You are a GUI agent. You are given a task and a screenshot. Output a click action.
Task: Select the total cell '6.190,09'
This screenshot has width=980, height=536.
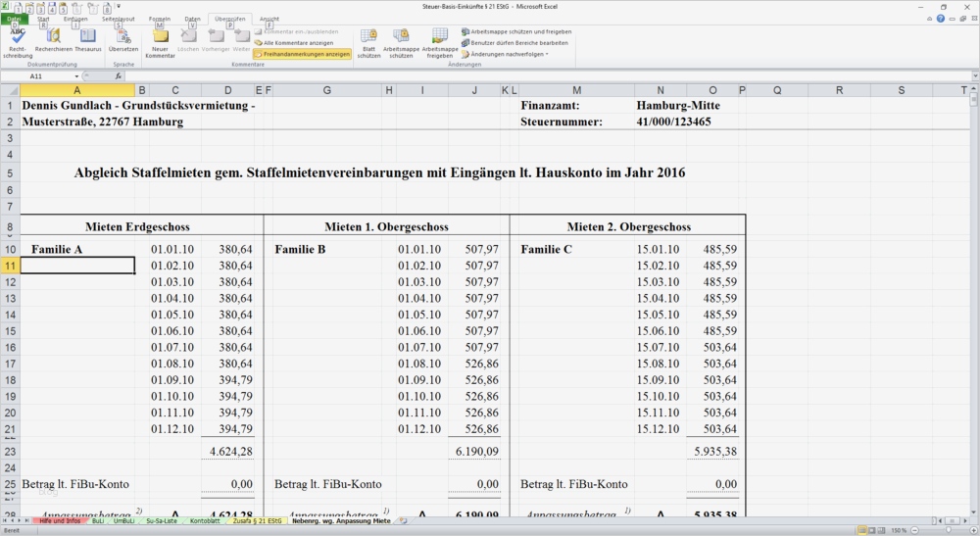474,451
